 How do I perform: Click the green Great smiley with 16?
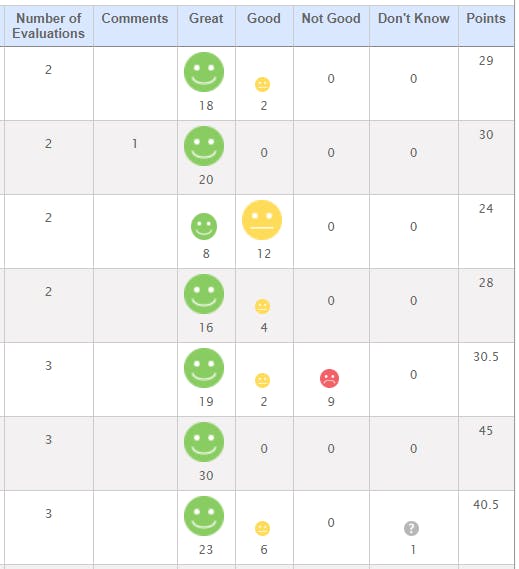click(x=204, y=294)
